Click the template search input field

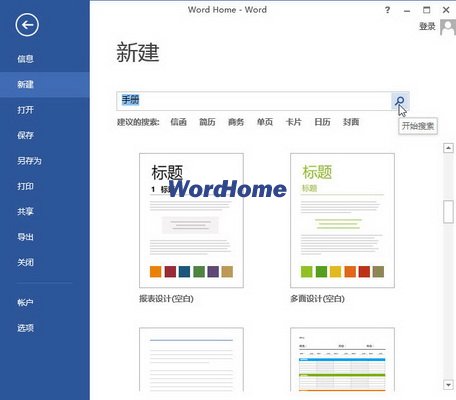click(254, 101)
